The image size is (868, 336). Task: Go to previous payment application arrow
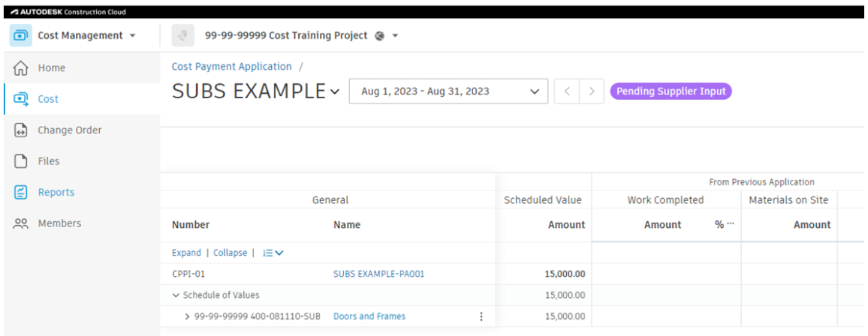tap(567, 91)
